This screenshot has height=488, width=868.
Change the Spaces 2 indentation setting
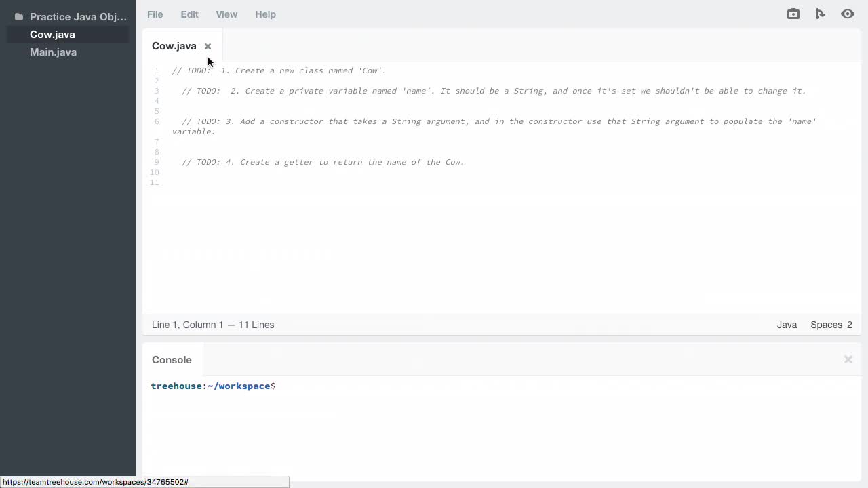(831, 325)
